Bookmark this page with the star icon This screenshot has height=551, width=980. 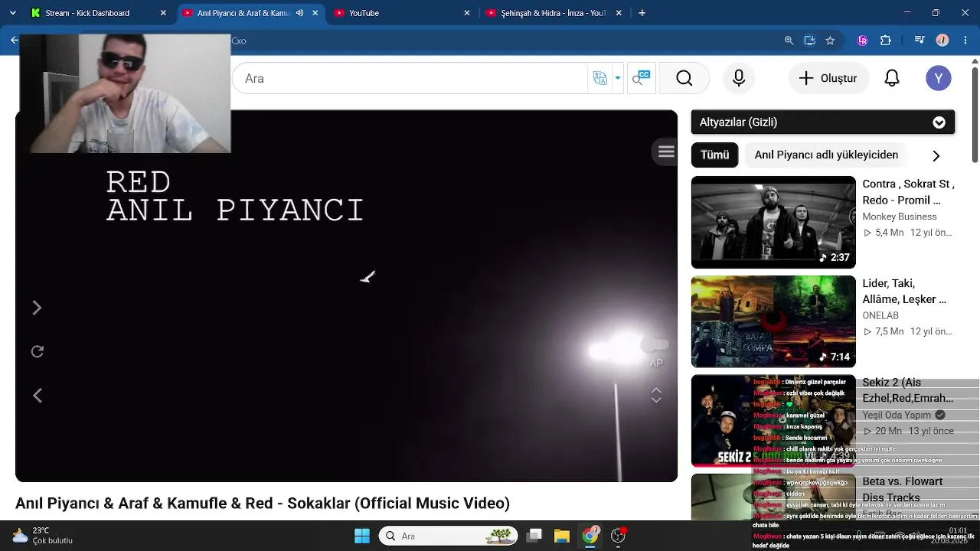[x=830, y=41]
